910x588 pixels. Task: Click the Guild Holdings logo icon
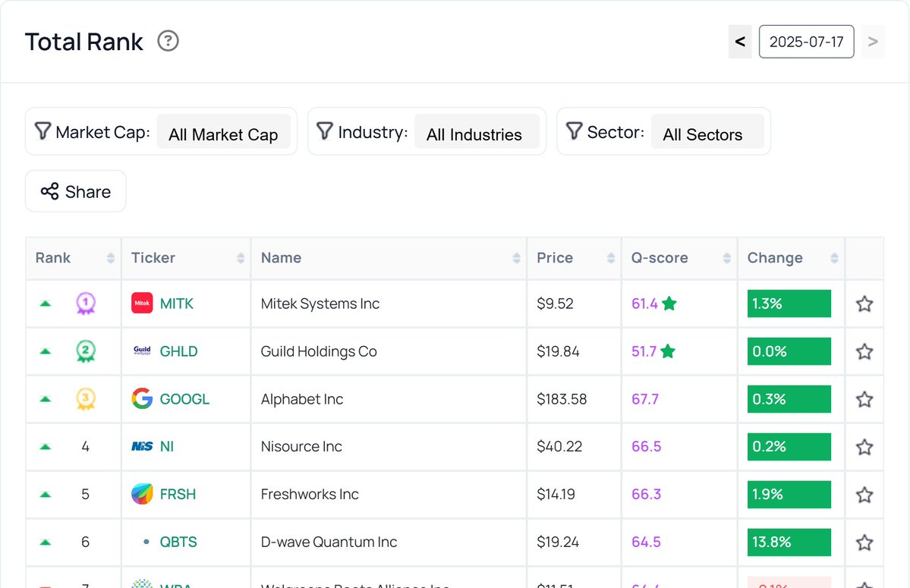coord(142,351)
